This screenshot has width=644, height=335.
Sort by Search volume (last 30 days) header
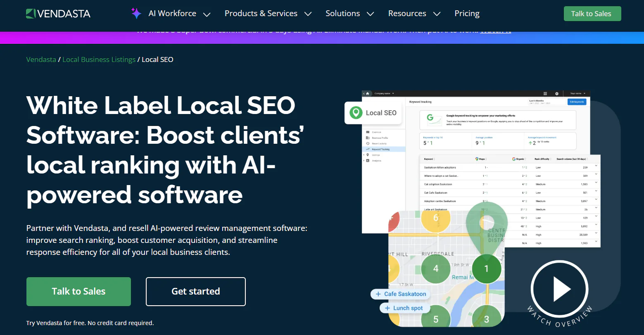(572, 159)
